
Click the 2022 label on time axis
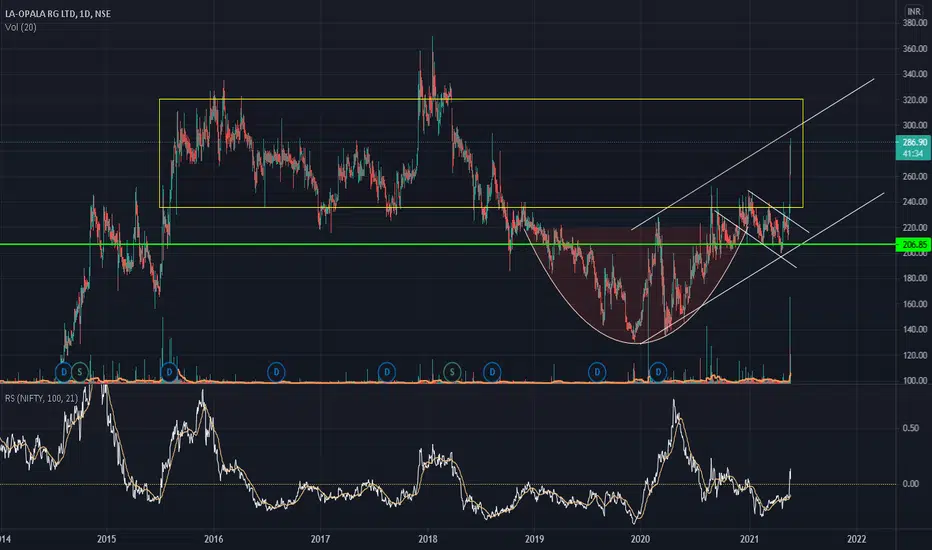click(x=857, y=539)
